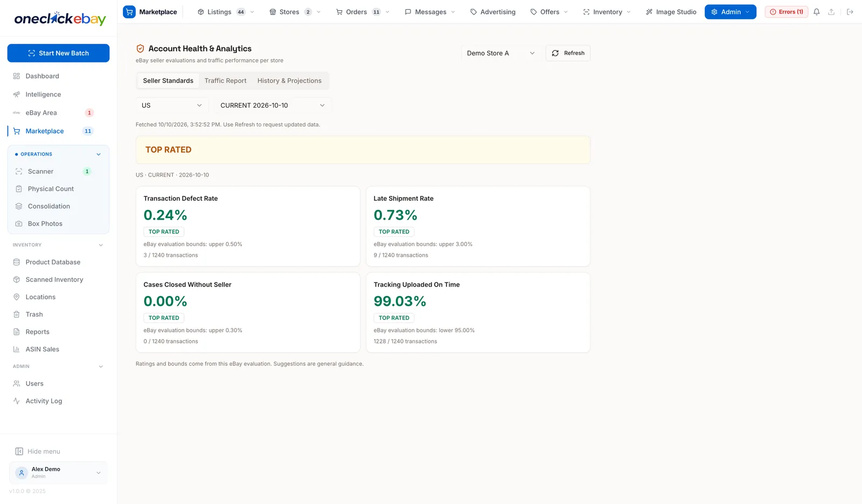Click the eBay Area logo icon
This screenshot has height=504, width=862.
[17, 113]
